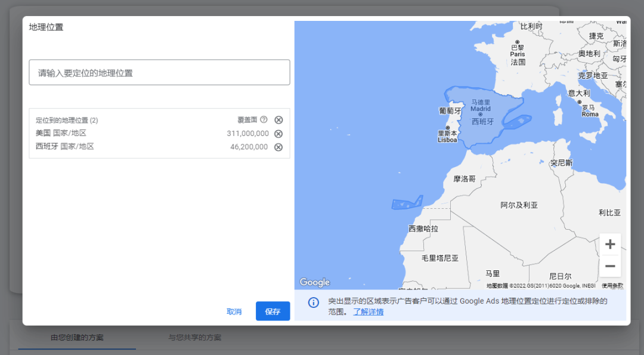Click the location search input field

coord(159,72)
